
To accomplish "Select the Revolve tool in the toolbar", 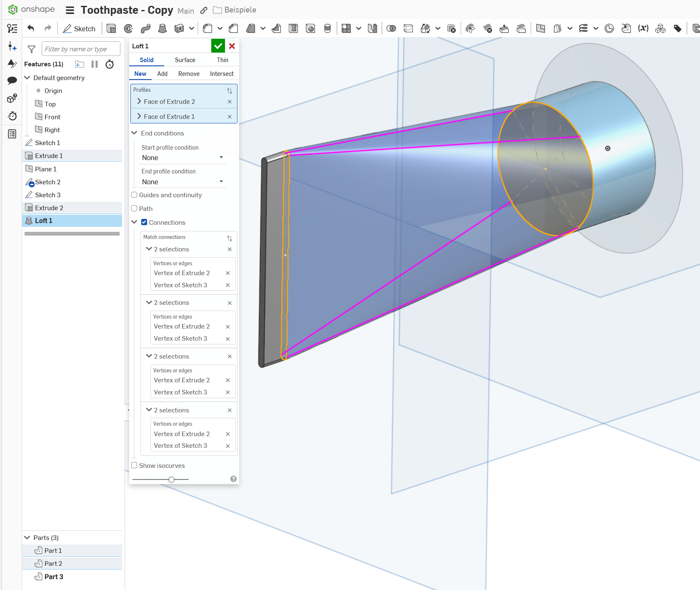I will pos(128,28).
